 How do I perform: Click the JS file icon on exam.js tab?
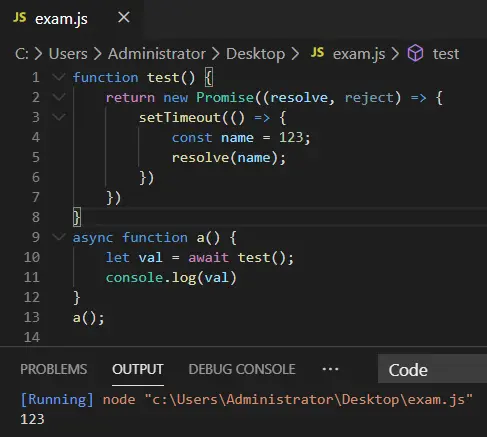19,17
